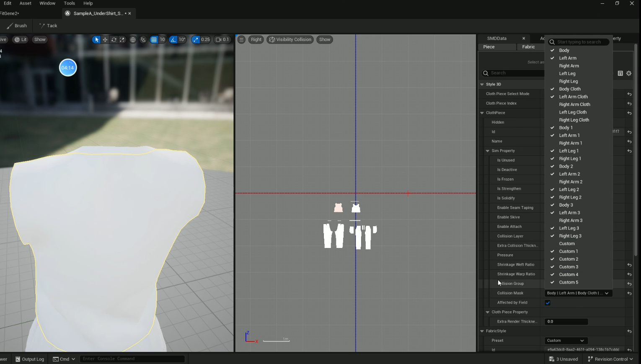Open the Tools menu
Screen dimensions: 641x364
click(x=69, y=3)
